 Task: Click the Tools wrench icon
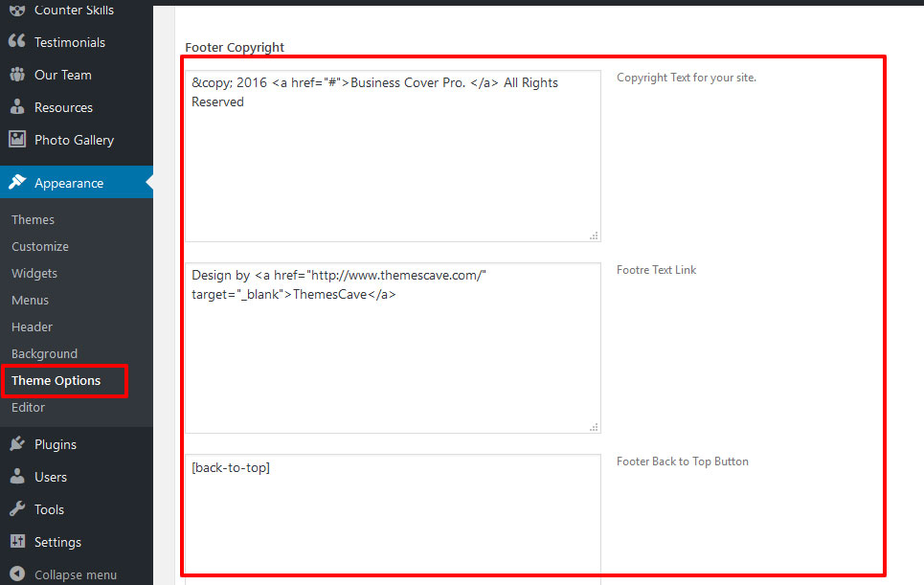click(17, 508)
